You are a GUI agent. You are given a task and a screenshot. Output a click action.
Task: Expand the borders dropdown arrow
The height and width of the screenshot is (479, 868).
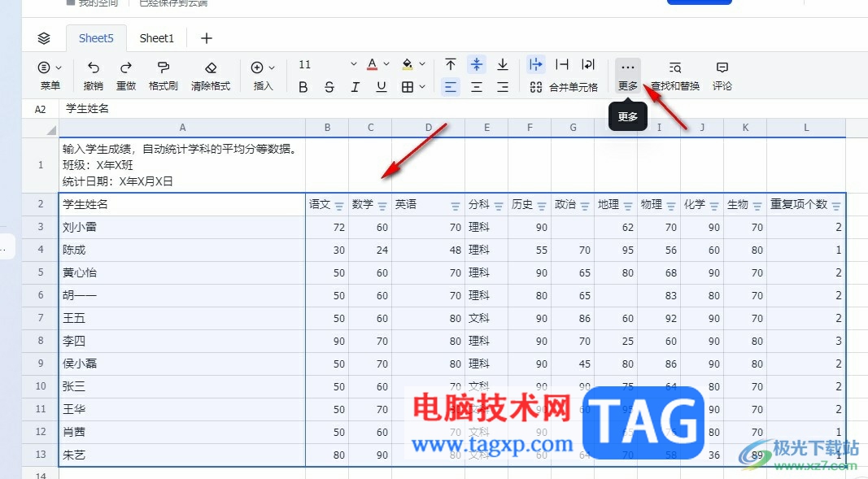(x=422, y=87)
